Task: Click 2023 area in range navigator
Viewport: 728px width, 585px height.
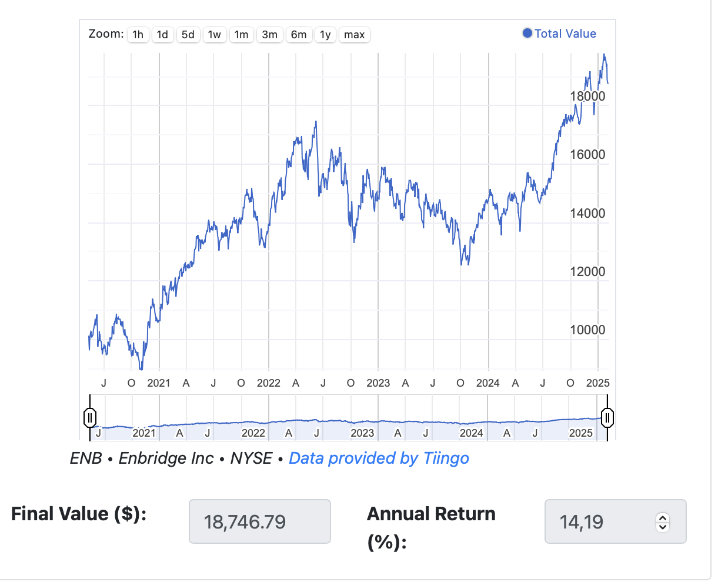Action: point(362,433)
